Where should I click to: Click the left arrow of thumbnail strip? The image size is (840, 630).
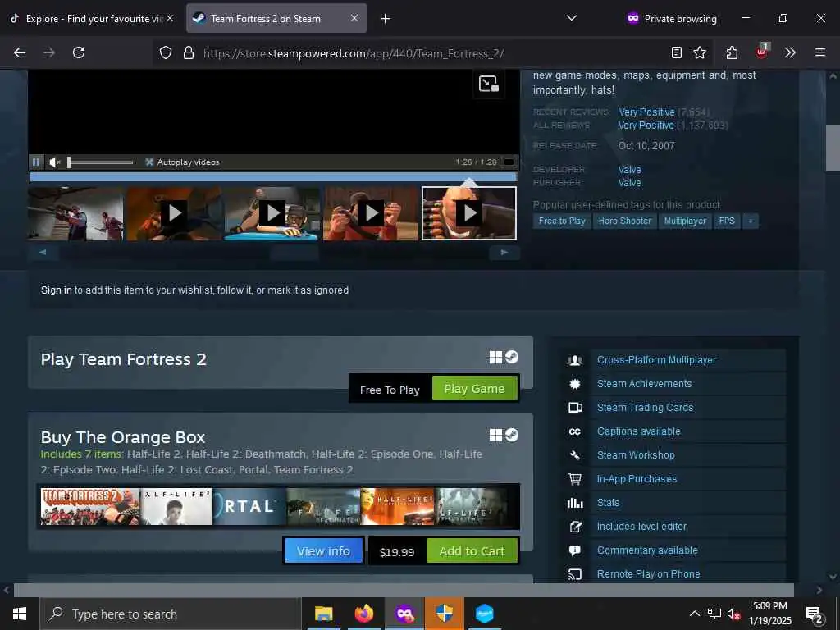point(43,253)
